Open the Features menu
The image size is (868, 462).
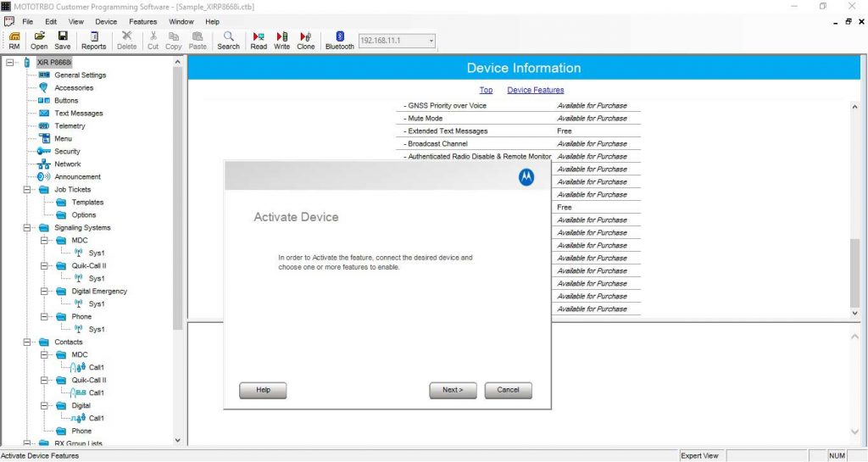click(x=142, y=22)
